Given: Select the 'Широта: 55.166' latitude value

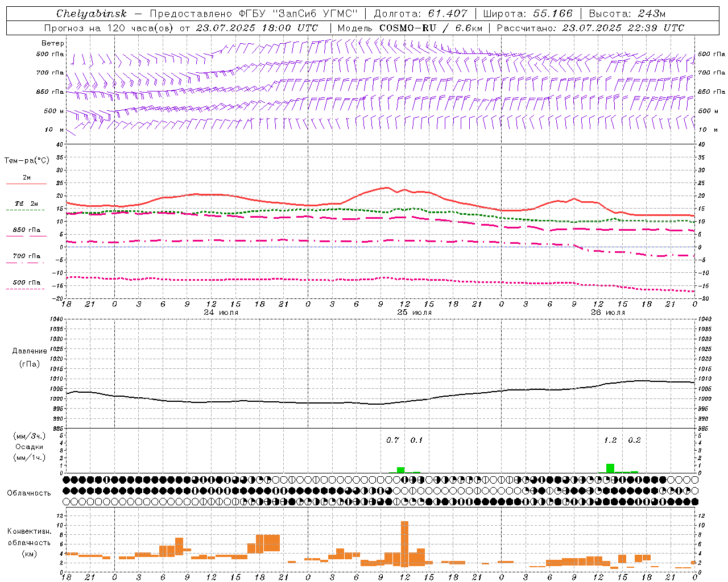Looking at the screenshot, I should coord(527,14).
